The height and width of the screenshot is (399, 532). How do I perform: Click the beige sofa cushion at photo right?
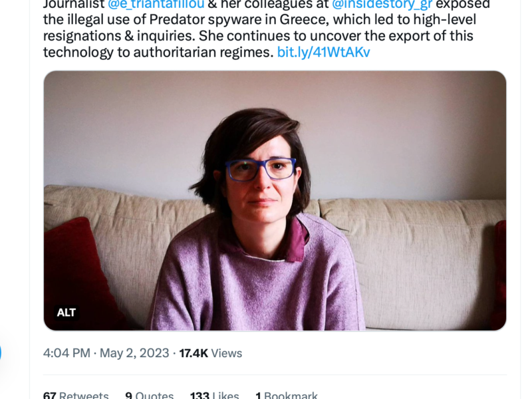coord(426,253)
